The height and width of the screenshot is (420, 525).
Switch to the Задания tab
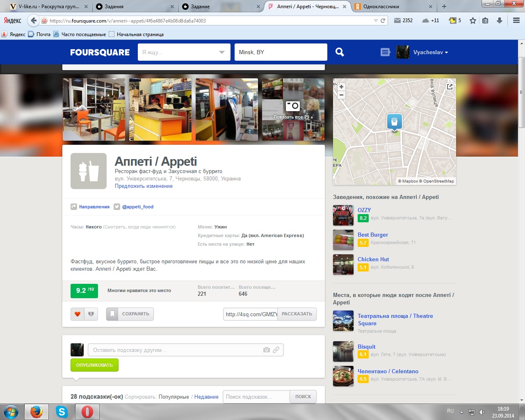(135, 7)
